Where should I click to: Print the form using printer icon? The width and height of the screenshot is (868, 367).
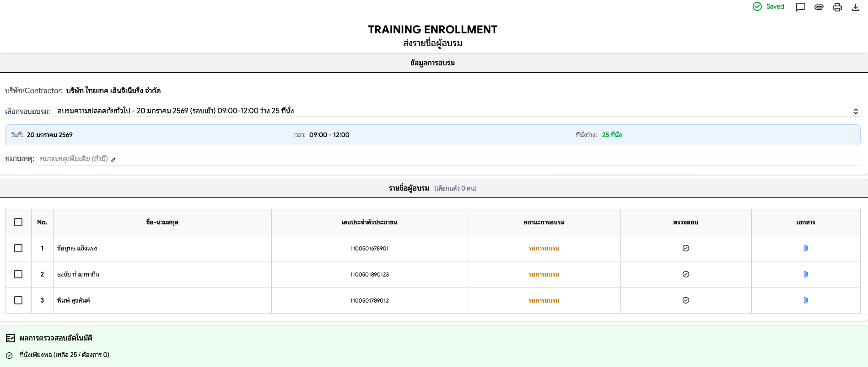(837, 7)
